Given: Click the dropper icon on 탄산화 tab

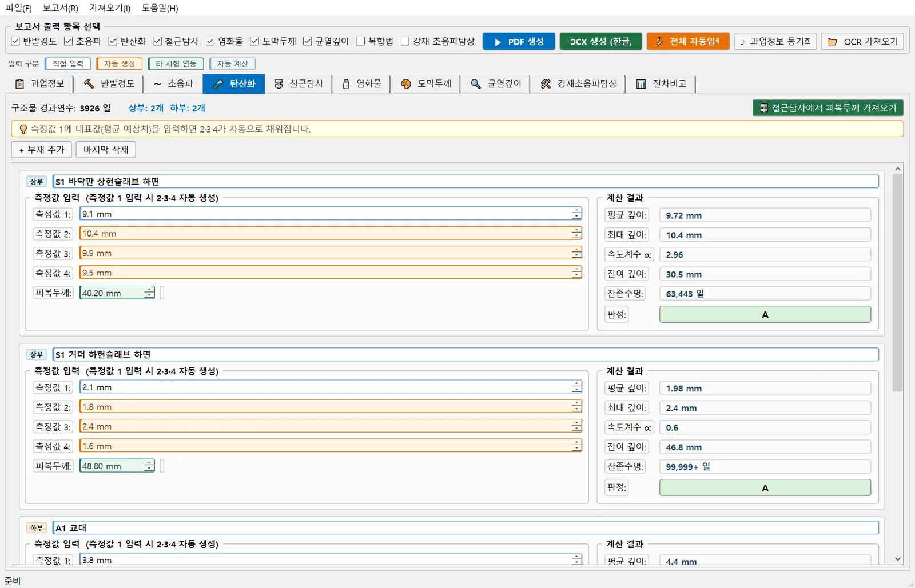Looking at the screenshot, I should tap(217, 84).
